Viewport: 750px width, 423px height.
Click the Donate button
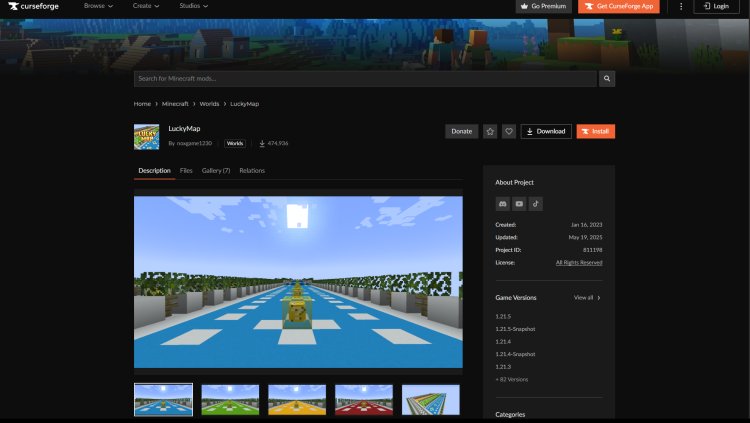click(x=462, y=131)
